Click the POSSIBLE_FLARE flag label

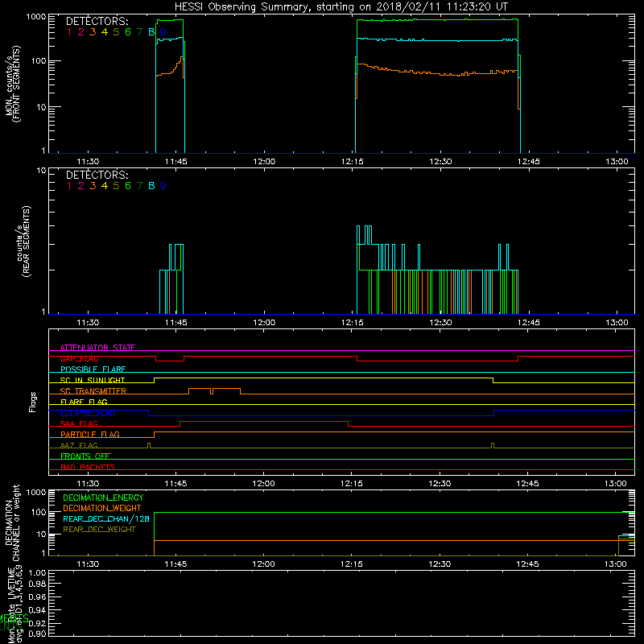click(x=93, y=369)
